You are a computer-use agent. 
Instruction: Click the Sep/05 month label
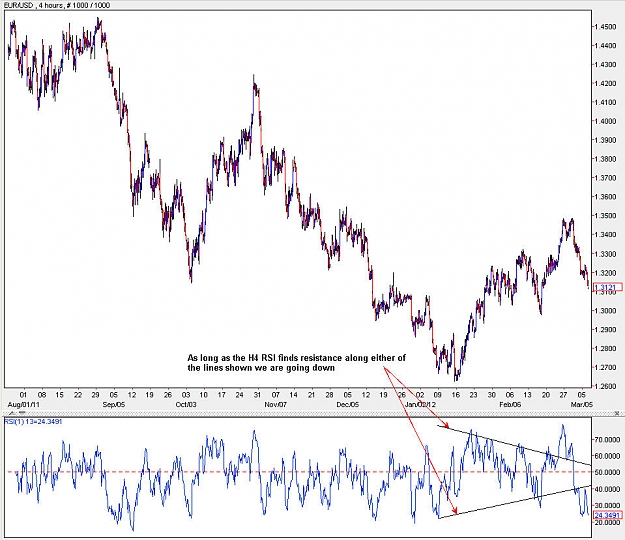click(114, 405)
